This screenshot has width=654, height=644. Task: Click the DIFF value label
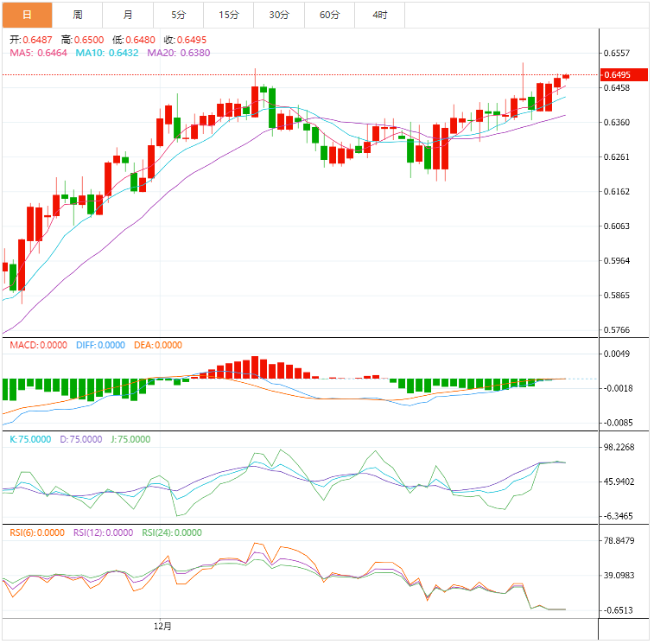coord(99,345)
